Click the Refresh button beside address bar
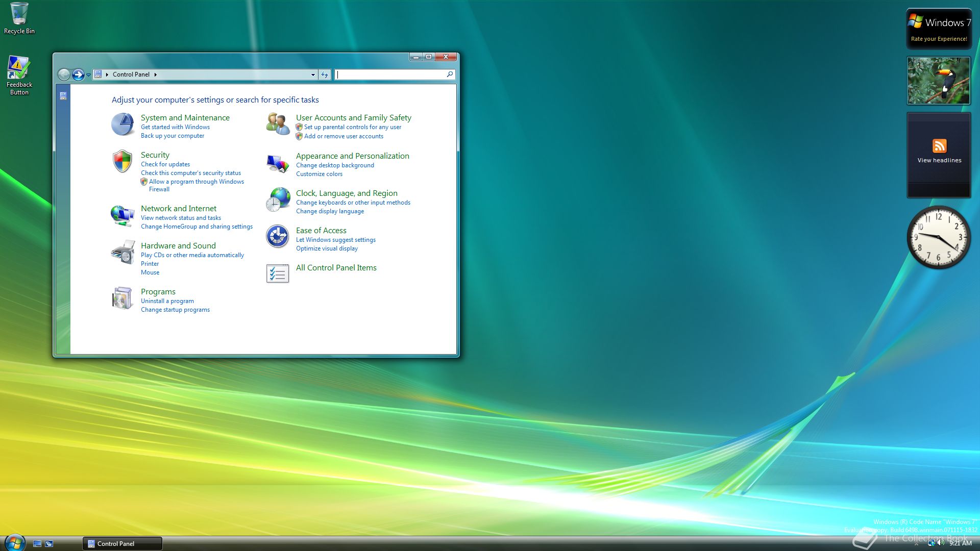This screenshot has width=980, height=551. [325, 74]
